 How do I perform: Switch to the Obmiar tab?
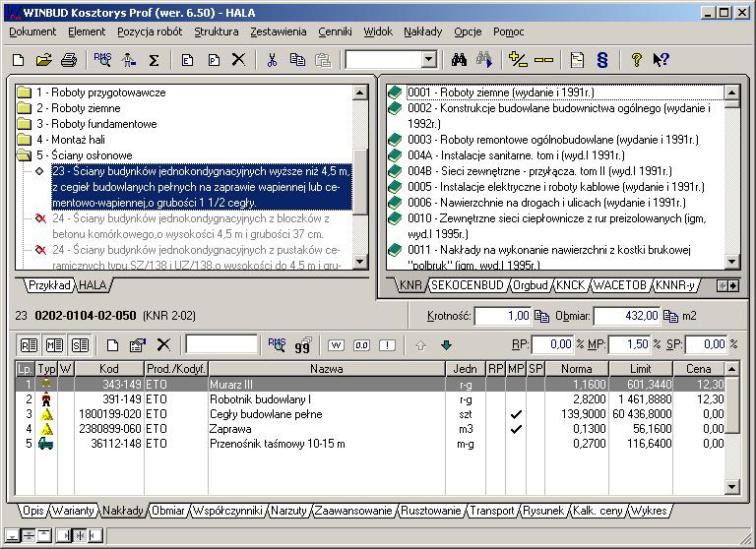coord(168,511)
